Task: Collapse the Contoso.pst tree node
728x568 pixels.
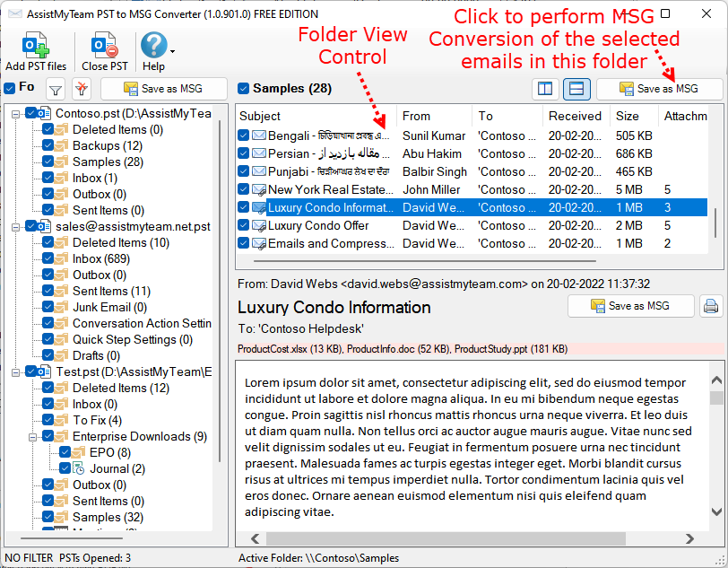Action: [x=17, y=113]
